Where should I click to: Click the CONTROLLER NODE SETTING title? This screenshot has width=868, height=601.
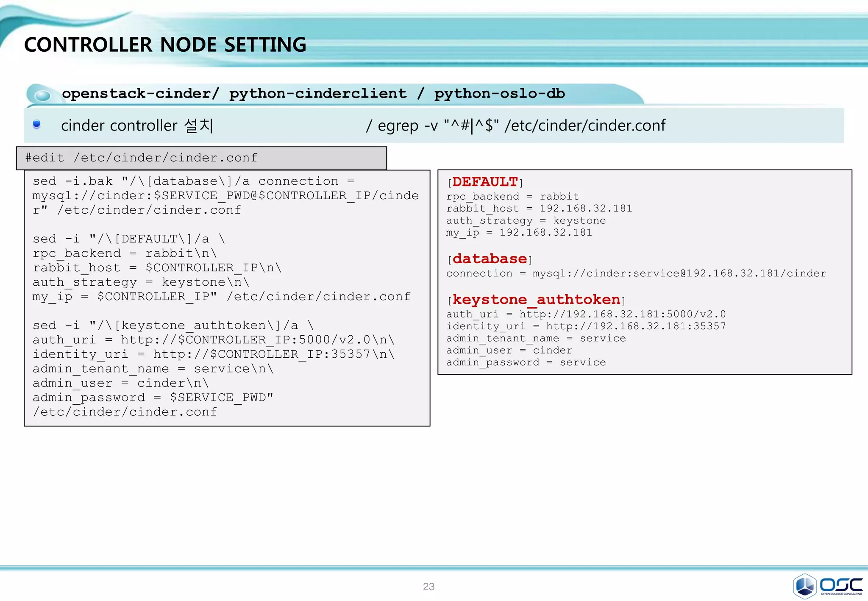click(x=165, y=45)
